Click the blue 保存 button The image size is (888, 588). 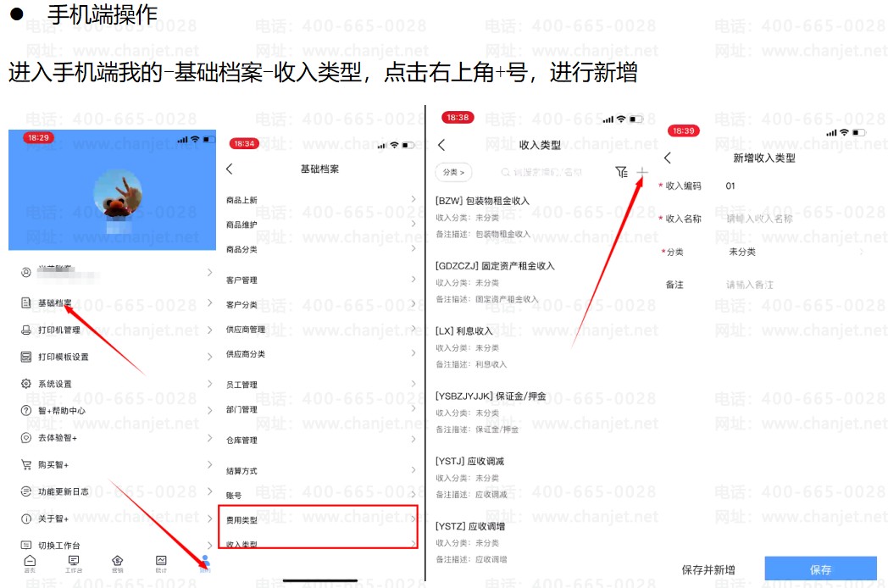tap(820, 569)
